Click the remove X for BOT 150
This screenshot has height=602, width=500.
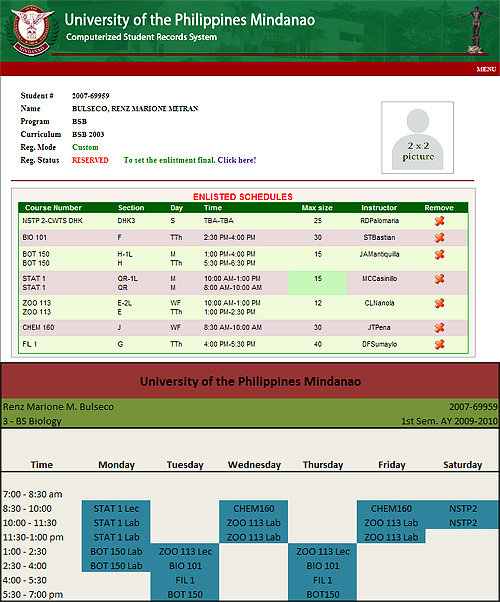tap(439, 254)
